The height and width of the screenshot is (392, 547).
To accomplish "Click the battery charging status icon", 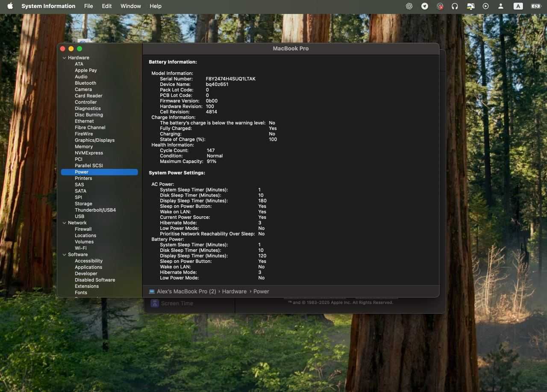I will coord(536,6).
